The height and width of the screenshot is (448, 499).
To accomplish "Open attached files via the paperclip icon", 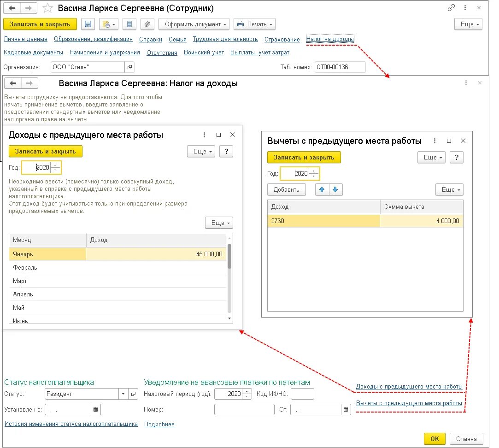I will tap(147, 24).
